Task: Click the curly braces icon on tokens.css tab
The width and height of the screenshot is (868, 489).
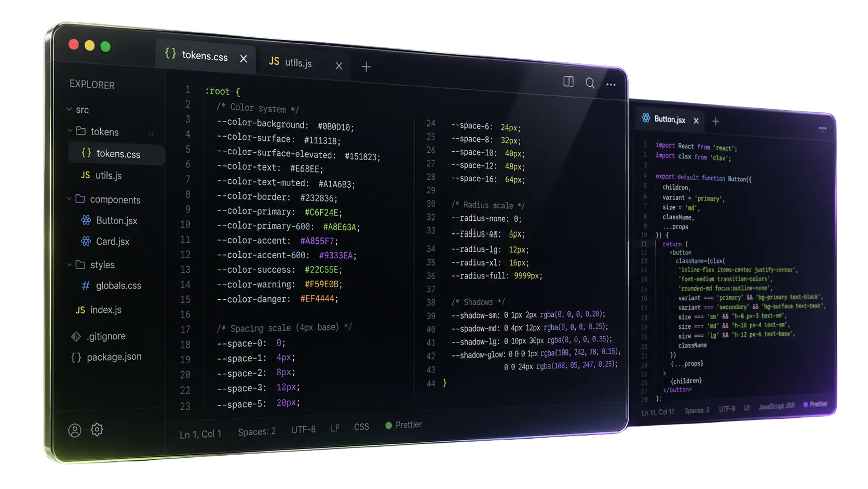Action: click(x=170, y=53)
